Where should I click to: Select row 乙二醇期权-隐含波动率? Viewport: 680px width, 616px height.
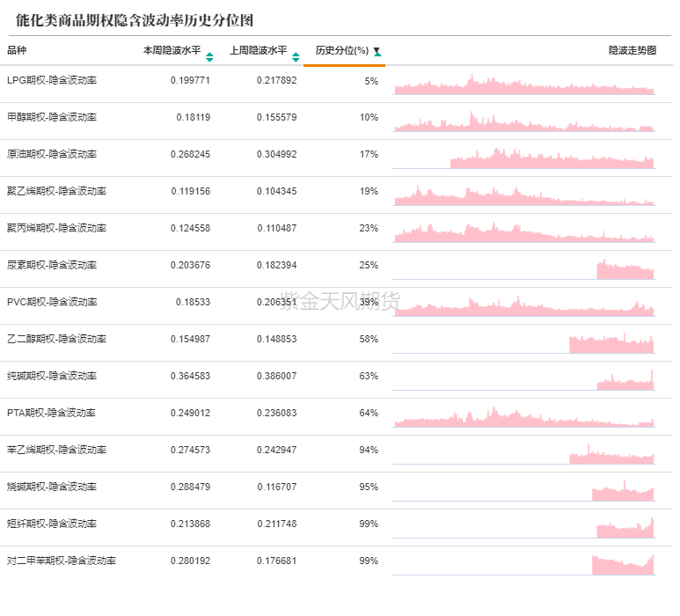(x=337, y=342)
